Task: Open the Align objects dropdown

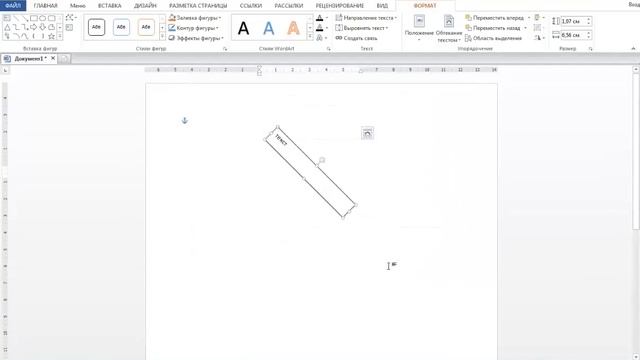Action: (x=539, y=18)
